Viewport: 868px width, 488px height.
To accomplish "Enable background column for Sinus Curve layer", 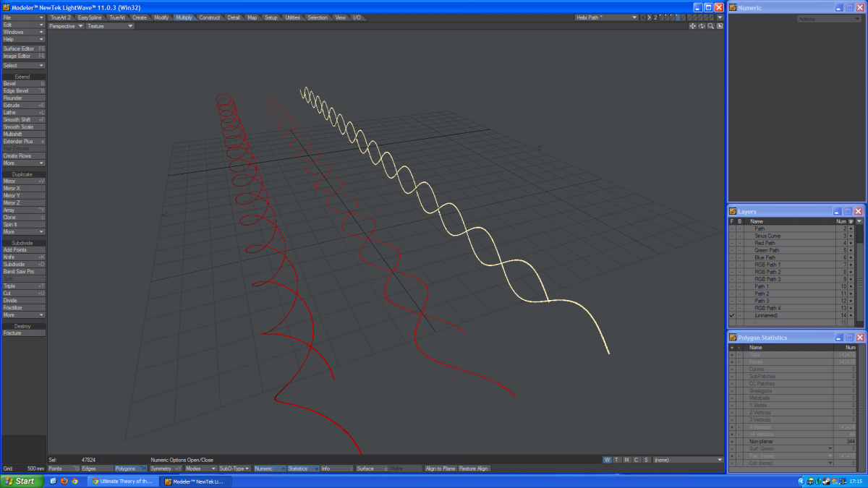I will pos(739,236).
